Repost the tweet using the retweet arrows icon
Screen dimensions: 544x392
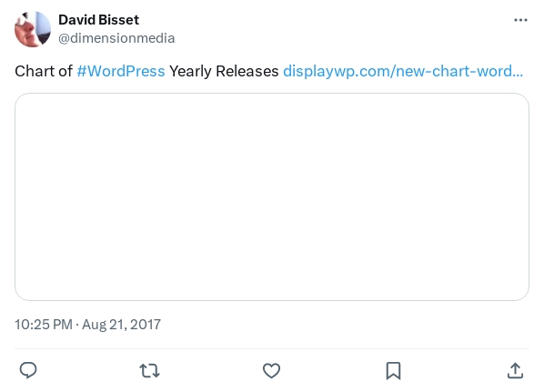[x=149, y=370]
